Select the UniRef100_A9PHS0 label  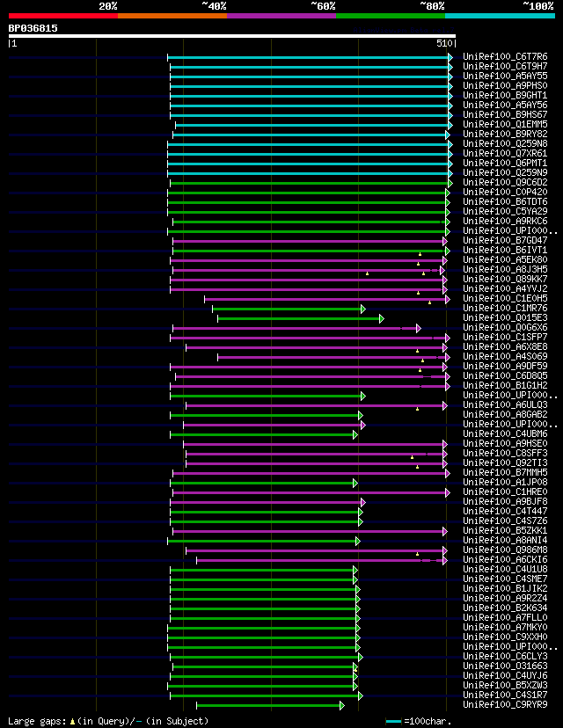point(505,86)
